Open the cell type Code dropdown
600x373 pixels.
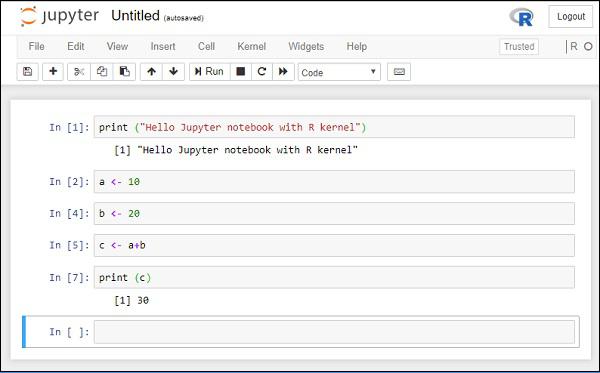(339, 72)
